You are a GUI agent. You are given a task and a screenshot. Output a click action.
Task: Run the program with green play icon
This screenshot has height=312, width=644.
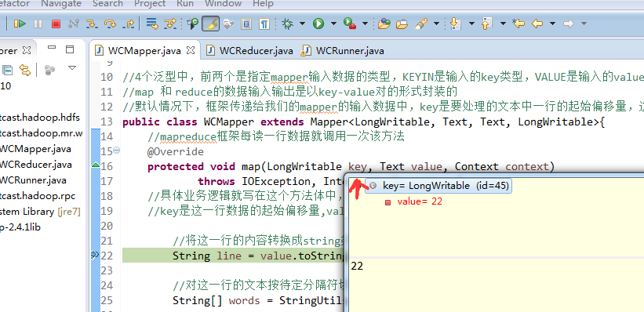pos(318,24)
